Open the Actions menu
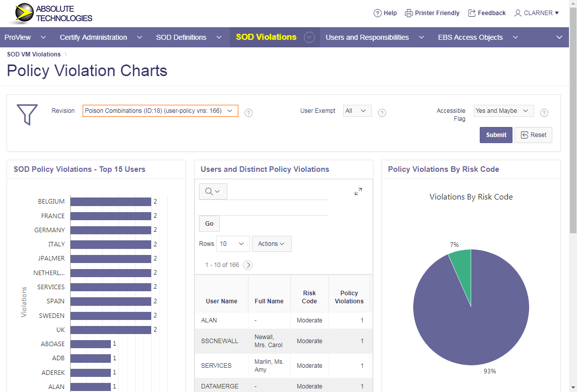577x392 pixels. 271,244
